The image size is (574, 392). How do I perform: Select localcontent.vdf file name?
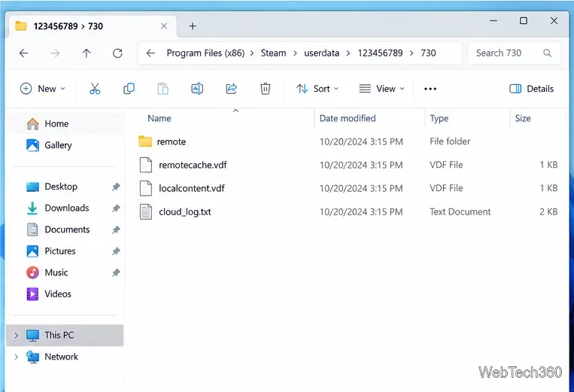point(191,189)
